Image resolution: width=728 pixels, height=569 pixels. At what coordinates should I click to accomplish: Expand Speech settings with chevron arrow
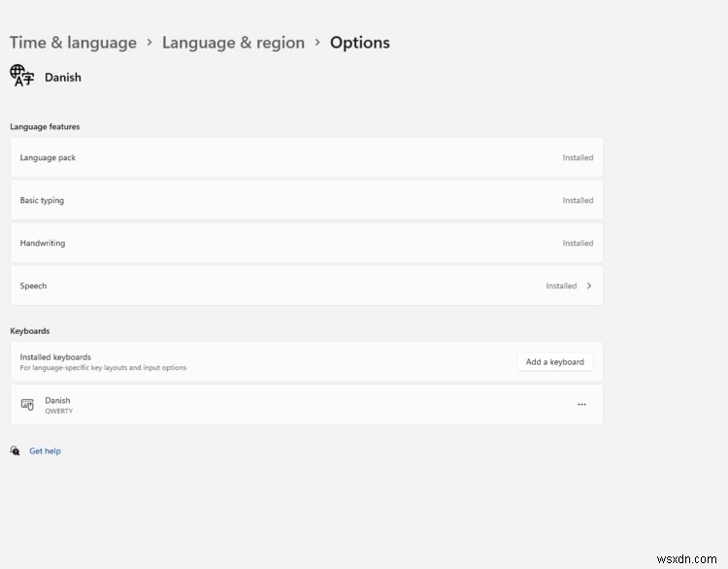tap(589, 285)
